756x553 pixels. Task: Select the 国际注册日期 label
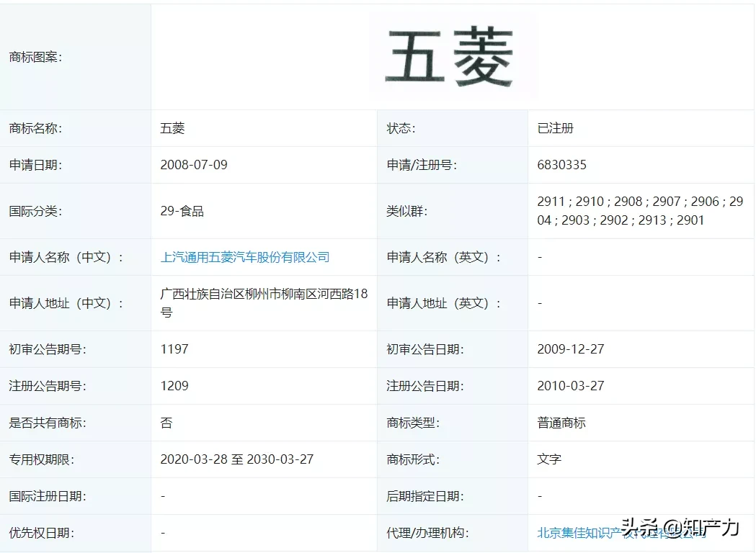tap(48, 496)
